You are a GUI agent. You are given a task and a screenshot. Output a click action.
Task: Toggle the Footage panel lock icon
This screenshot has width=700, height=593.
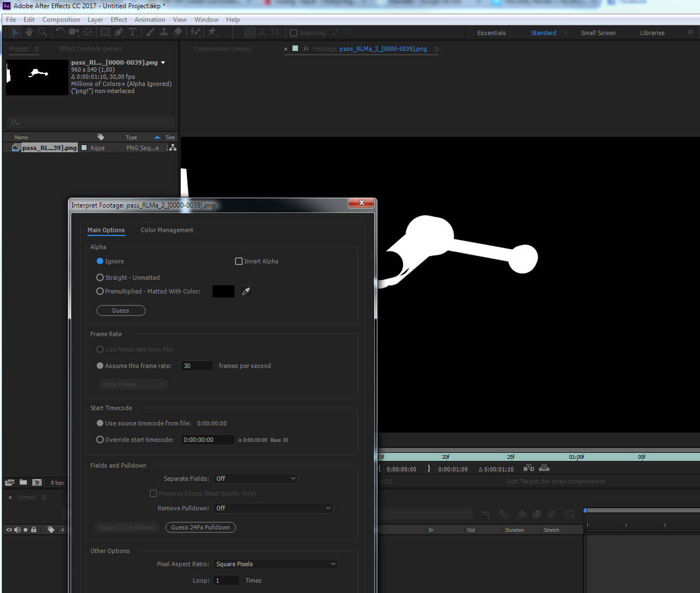click(x=306, y=48)
